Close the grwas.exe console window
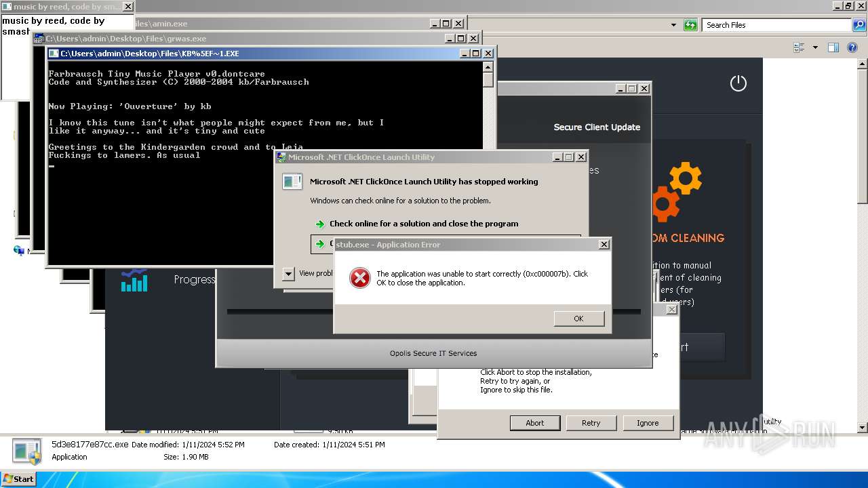Screen dimensions: 868x488 click(473, 39)
